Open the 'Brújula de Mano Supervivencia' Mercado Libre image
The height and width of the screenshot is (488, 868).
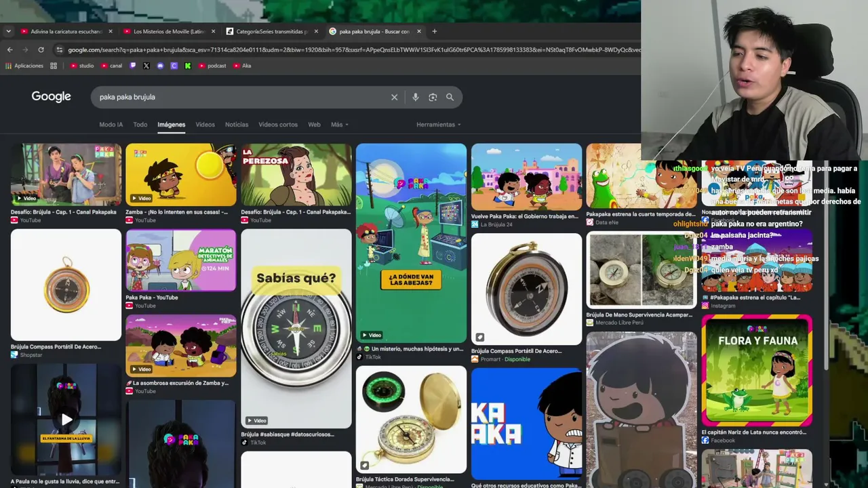[x=642, y=270]
